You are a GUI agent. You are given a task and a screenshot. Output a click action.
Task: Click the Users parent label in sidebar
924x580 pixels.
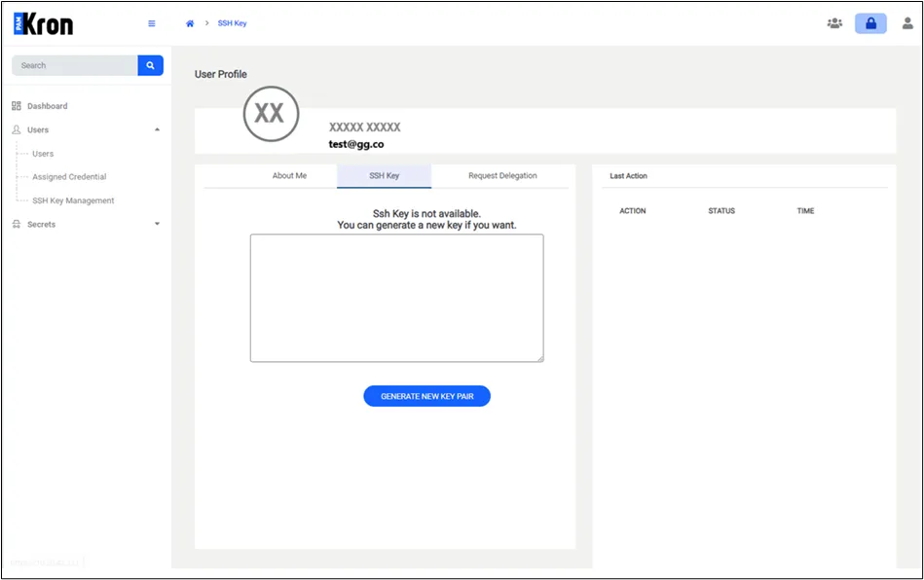(x=38, y=129)
